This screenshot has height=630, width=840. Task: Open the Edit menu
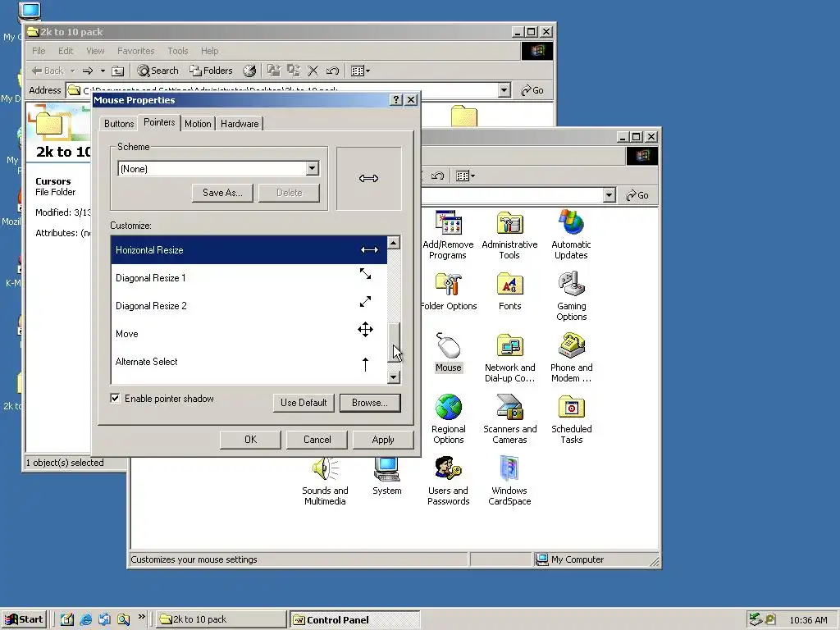pos(66,51)
